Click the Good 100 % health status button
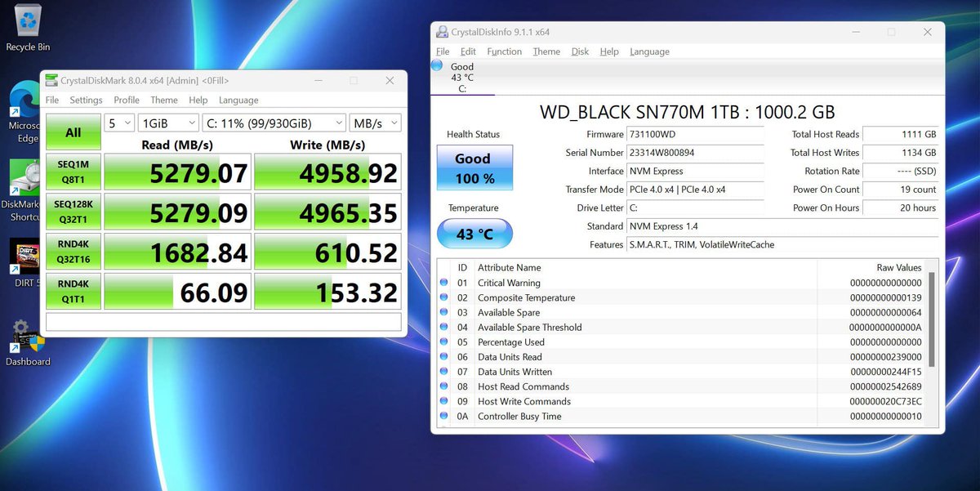 tap(474, 167)
